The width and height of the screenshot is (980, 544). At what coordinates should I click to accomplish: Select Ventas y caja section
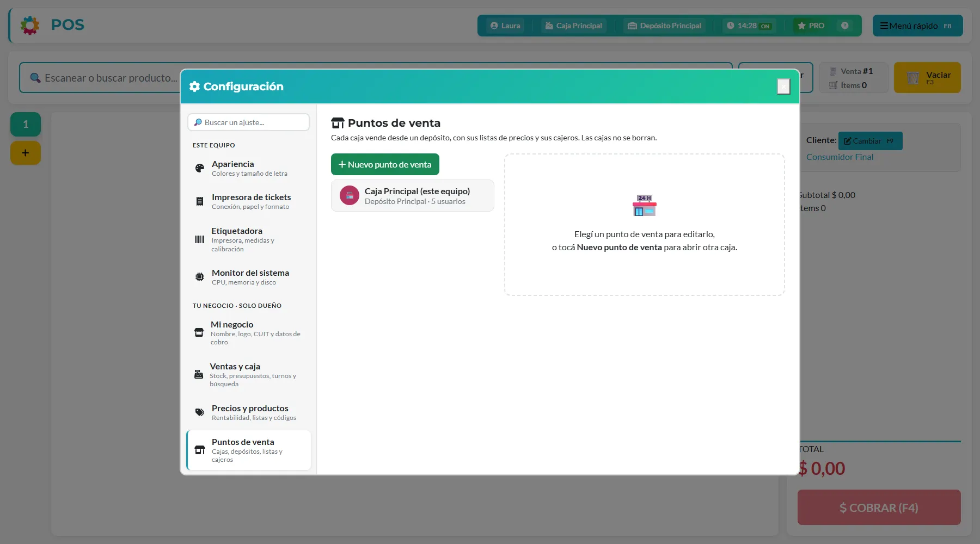(x=249, y=375)
